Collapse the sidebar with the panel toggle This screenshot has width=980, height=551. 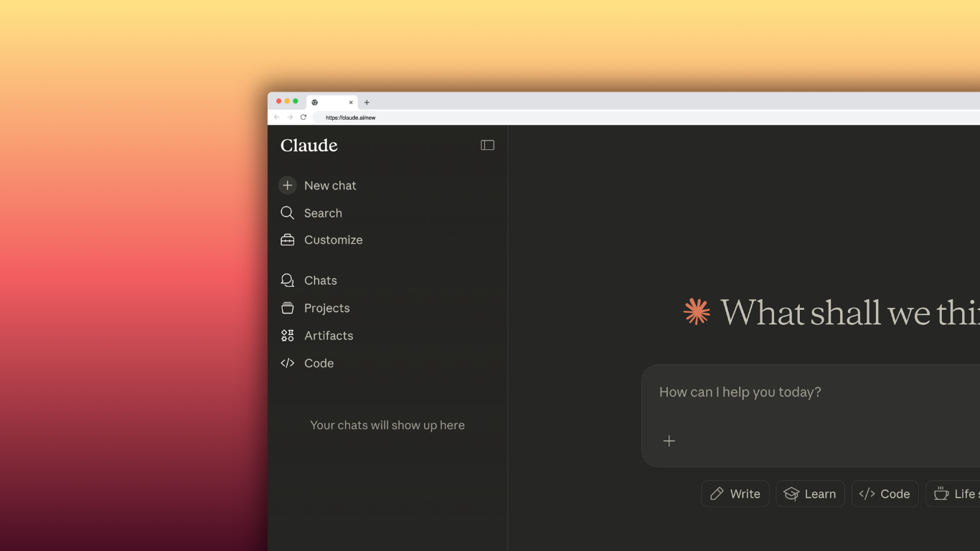pos(487,146)
